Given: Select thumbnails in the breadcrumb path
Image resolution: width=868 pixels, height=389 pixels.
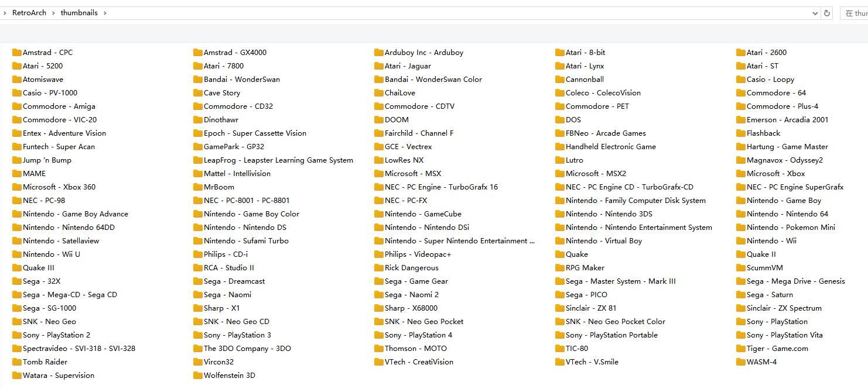Looking at the screenshot, I should pos(79,13).
